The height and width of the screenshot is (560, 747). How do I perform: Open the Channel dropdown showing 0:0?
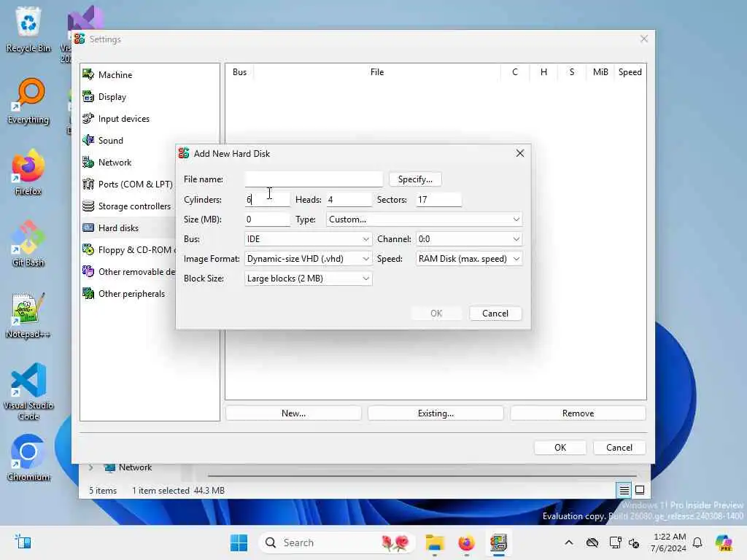[x=469, y=239]
